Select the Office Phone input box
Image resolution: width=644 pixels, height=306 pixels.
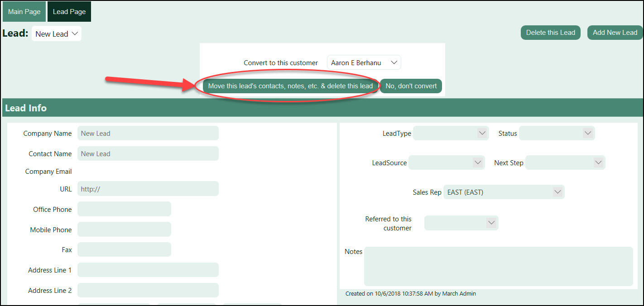pos(124,210)
